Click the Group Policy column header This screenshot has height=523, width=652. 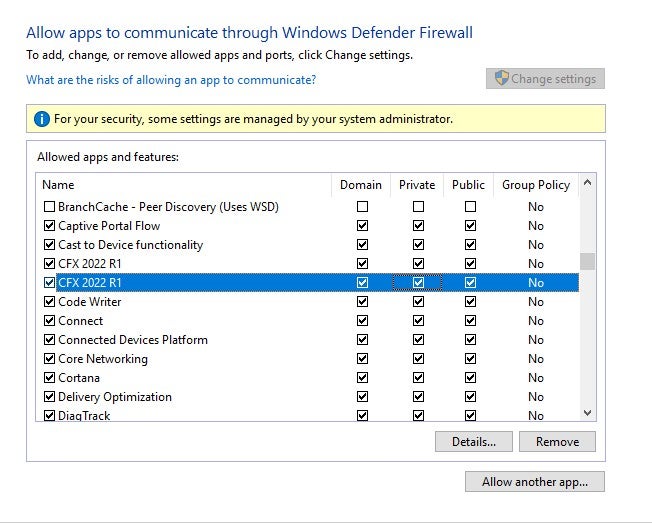(536, 185)
